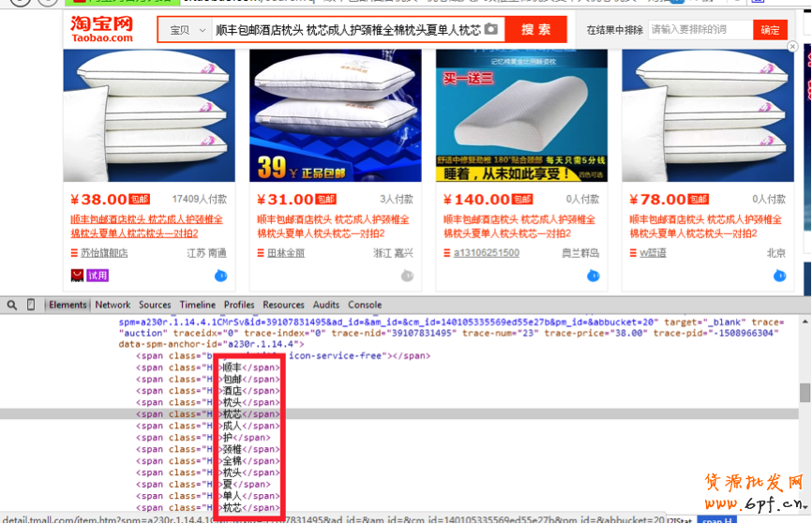Switch to the Profiles tab
This screenshot has width=812, height=524.
click(239, 305)
